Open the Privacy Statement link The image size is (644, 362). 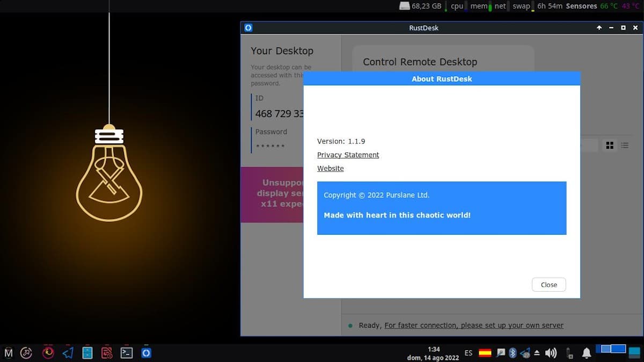[x=348, y=155]
